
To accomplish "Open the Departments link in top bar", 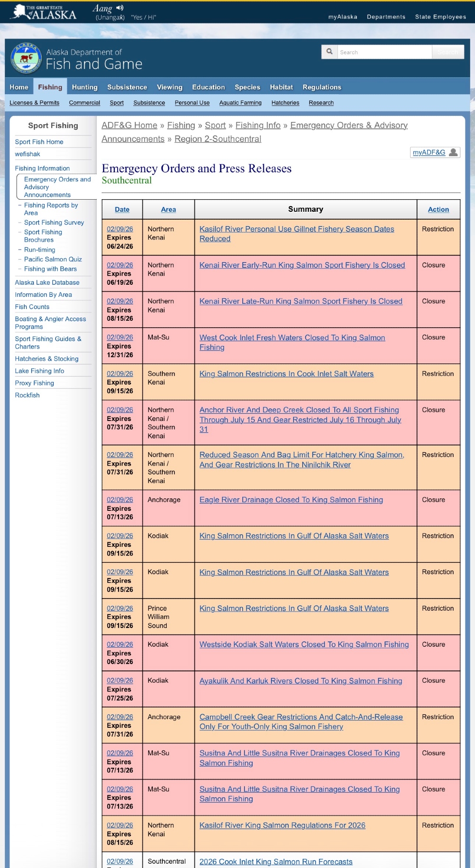I will click(386, 17).
